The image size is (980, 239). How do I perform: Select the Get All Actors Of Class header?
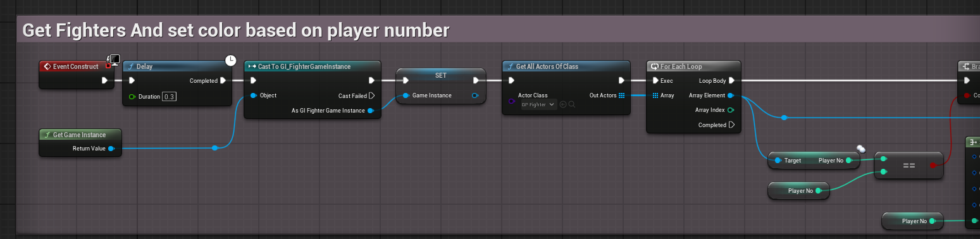pos(566,66)
